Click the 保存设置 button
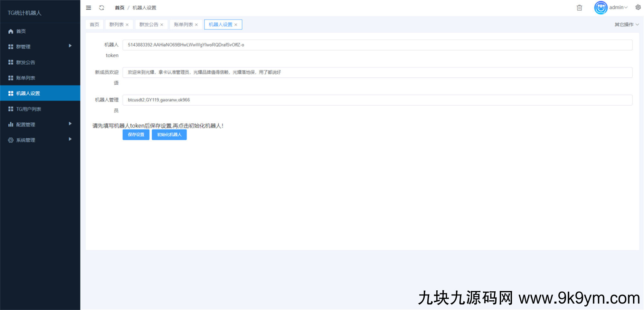The width and height of the screenshot is (644, 310). click(x=136, y=135)
